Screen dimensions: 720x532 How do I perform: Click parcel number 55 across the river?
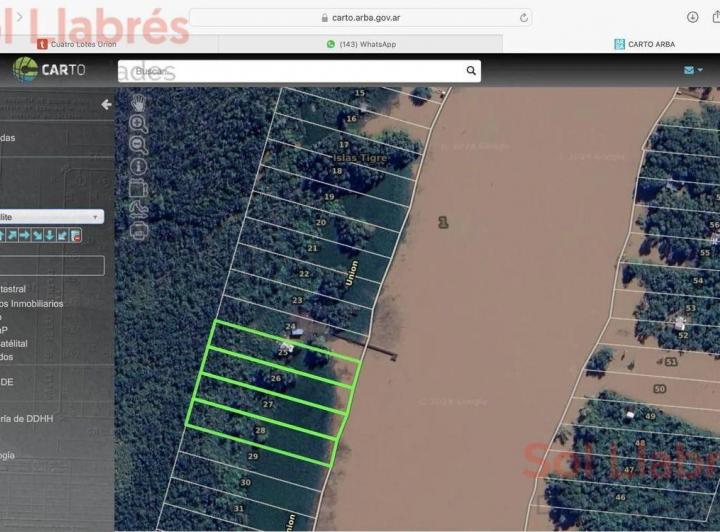(x=705, y=253)
